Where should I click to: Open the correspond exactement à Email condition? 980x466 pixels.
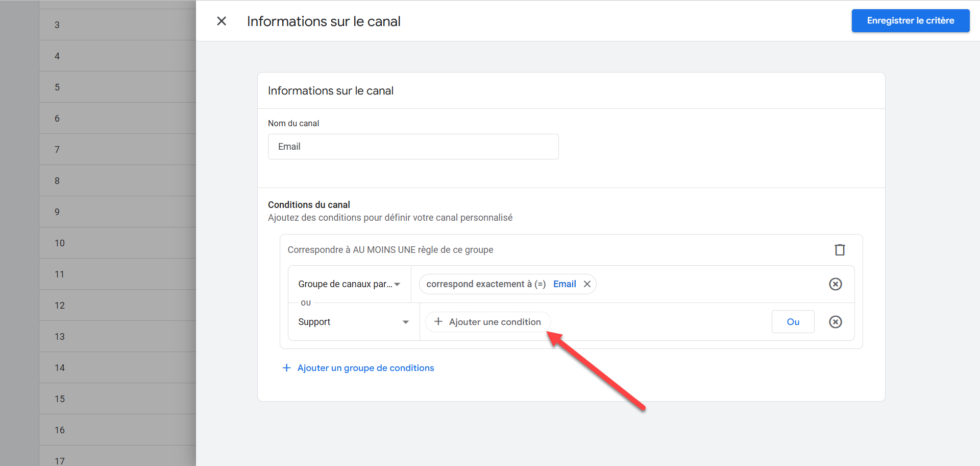485,284
